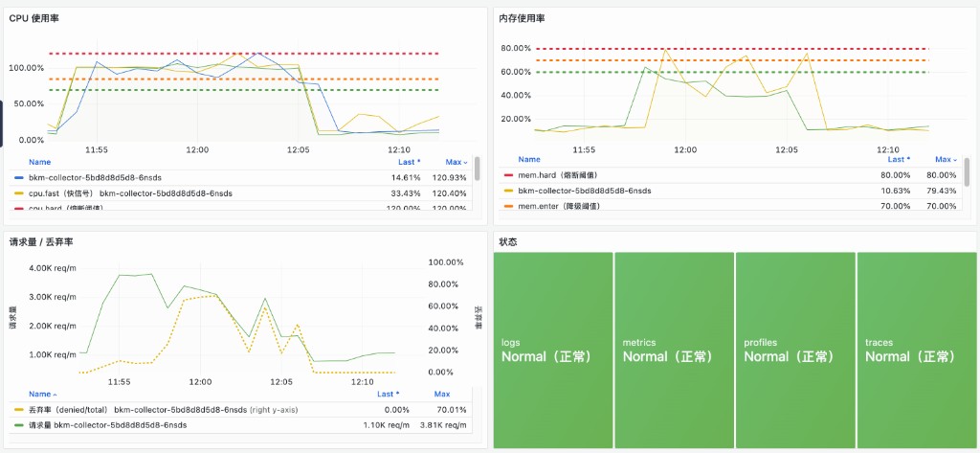Click Name header in CPU 使用率 legend

tap(39, 162)
